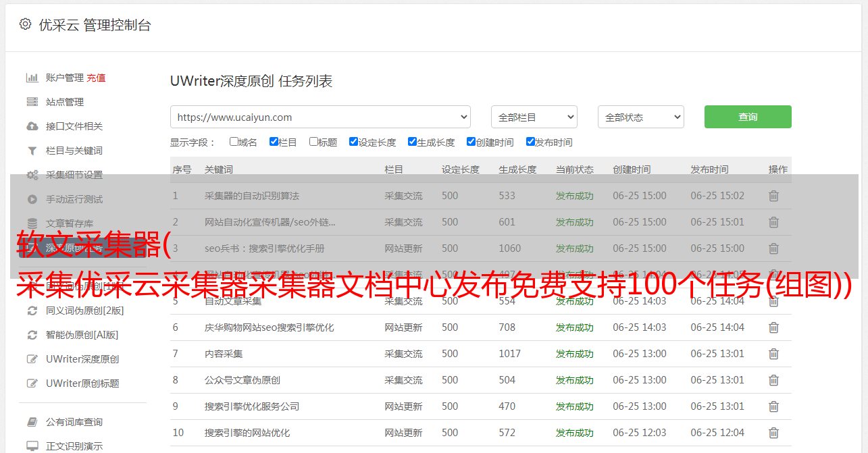
Task: Click the generated length value 1060
Action: 510,248
